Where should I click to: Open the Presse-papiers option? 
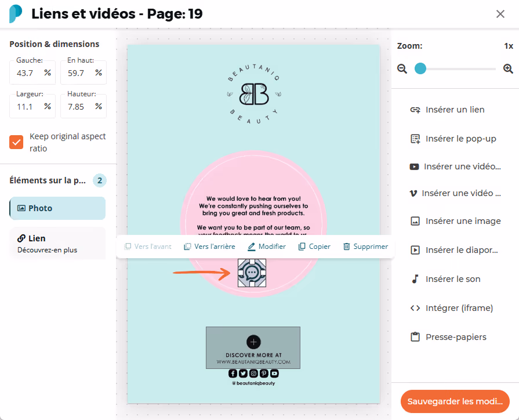pyautogui.click(x=448, y=337)
